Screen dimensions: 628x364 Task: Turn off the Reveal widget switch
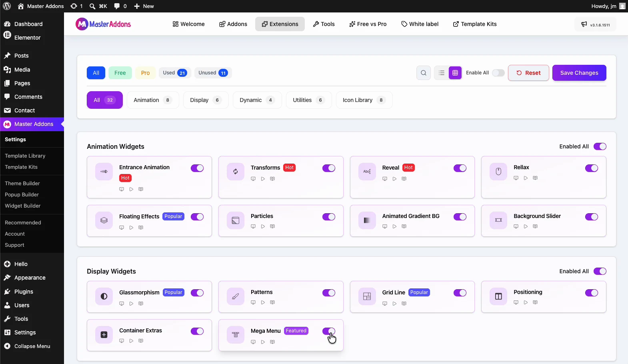(x=460, y=168)
